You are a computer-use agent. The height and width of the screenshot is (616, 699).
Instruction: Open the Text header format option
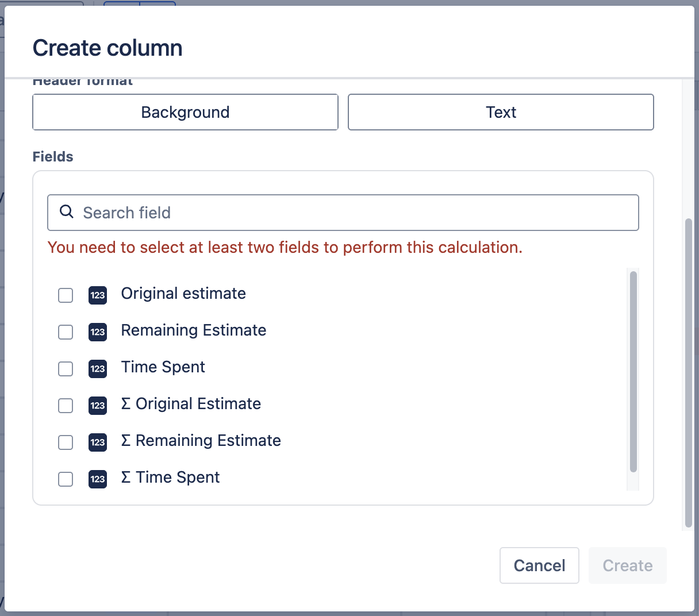point(501,112)
